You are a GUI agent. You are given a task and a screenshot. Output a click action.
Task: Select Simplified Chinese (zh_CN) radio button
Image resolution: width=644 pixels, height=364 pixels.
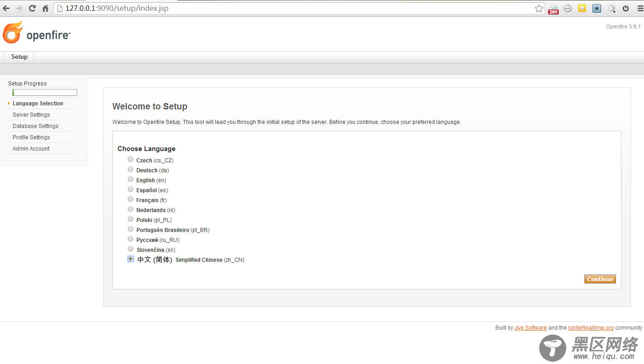click(x=131, y=259)
